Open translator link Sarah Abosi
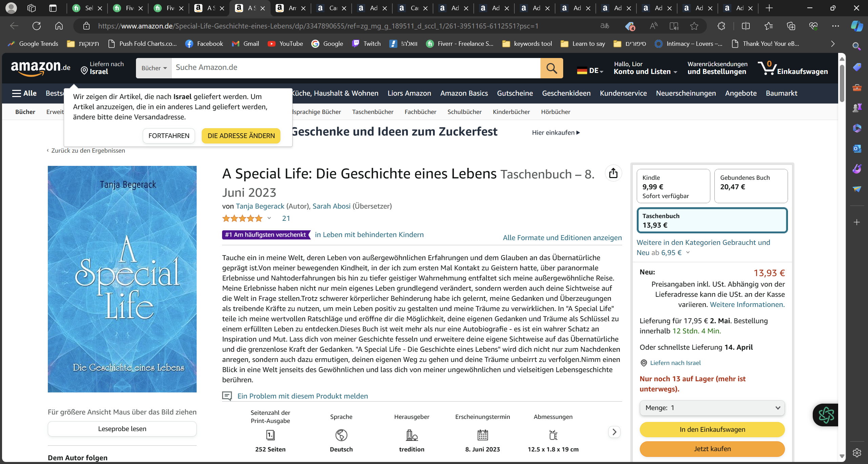868x464 pixels. coord(331,206)
